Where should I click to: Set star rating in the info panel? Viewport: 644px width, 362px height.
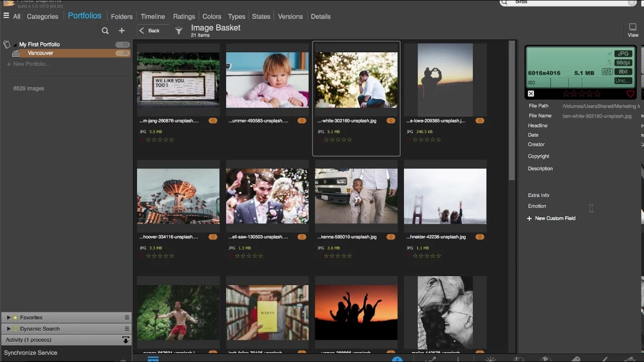tap(582, 94)
